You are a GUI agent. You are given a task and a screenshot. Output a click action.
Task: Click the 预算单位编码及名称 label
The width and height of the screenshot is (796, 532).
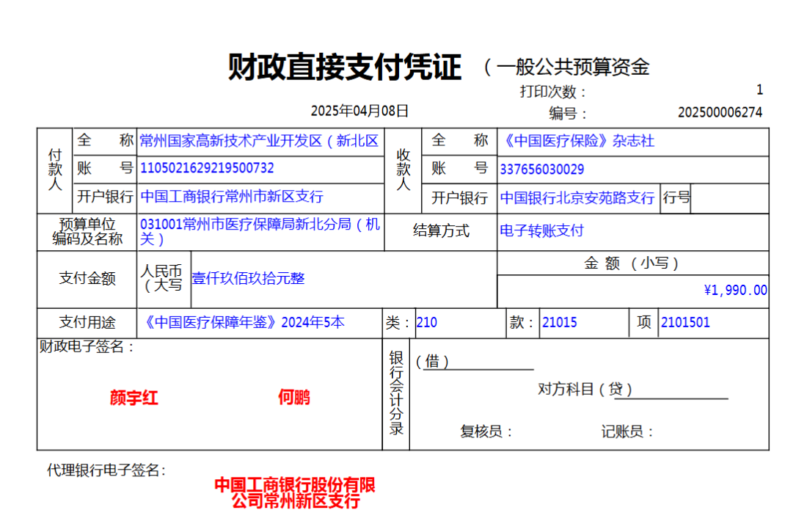(87, 231)
